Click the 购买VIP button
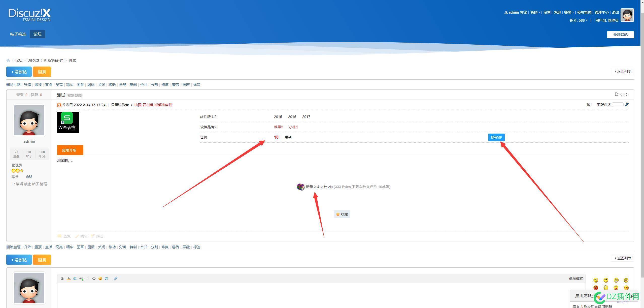 496,137
